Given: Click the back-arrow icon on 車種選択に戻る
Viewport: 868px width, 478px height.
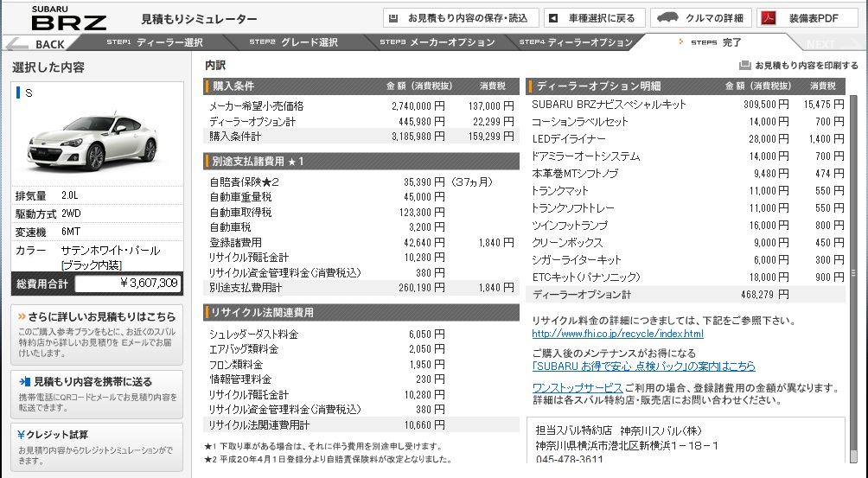Looking at the screenshot, I should [x=553, y=18].
